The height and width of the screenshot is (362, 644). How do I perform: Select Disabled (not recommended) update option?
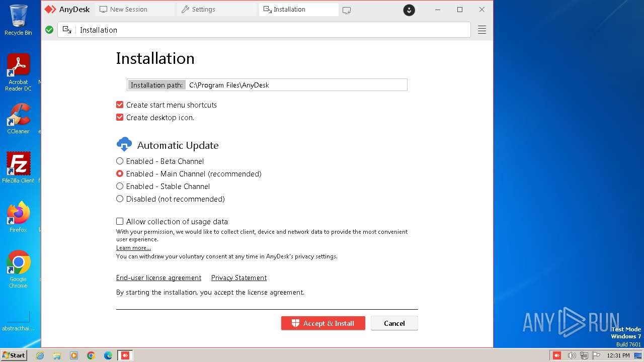[x=120, y=199]
